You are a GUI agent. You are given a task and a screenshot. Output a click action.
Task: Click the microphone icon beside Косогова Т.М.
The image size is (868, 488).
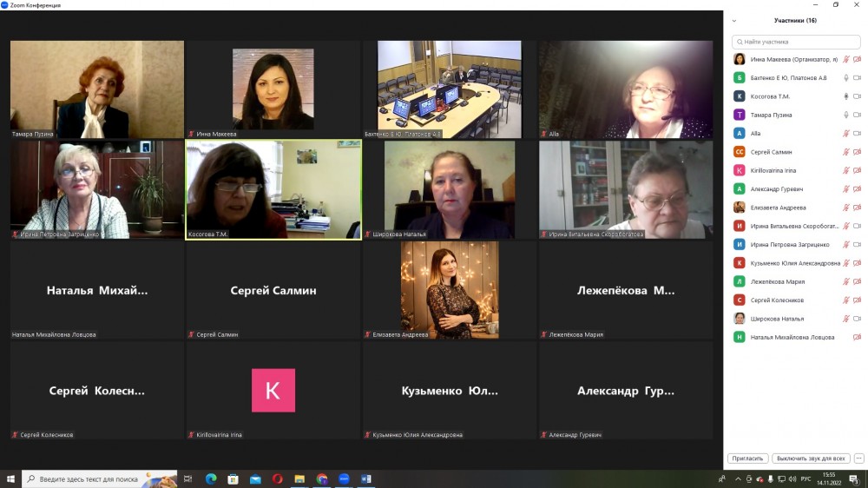[x=845, y=96]
